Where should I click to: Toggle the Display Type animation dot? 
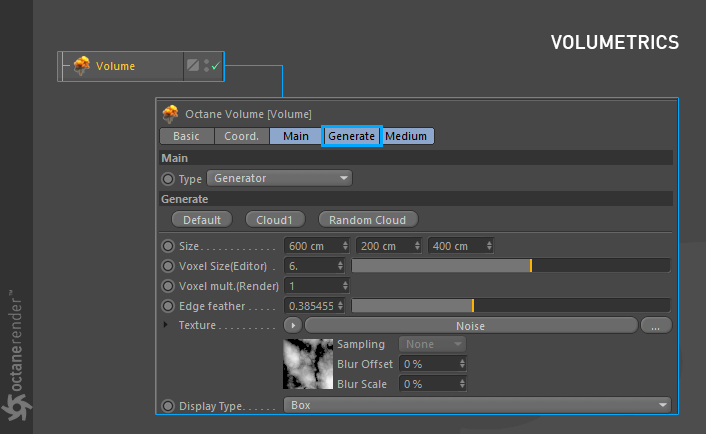(168, 406)
